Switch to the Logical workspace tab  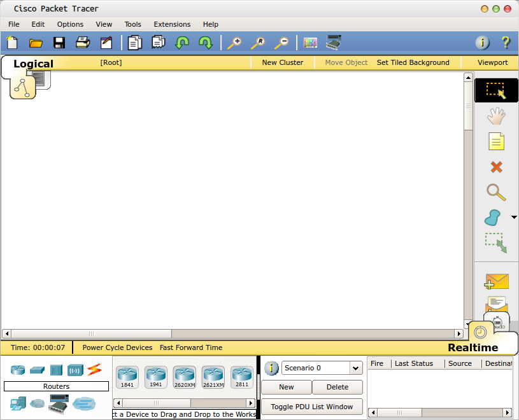(34, 64)
